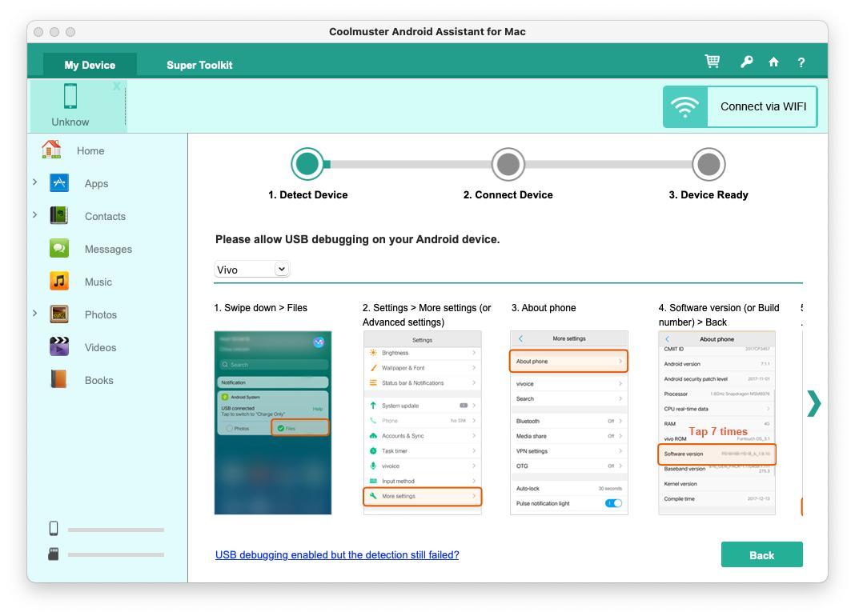Click the Photos frame icon
855x616 pixels.
click(x=59, y=314)
